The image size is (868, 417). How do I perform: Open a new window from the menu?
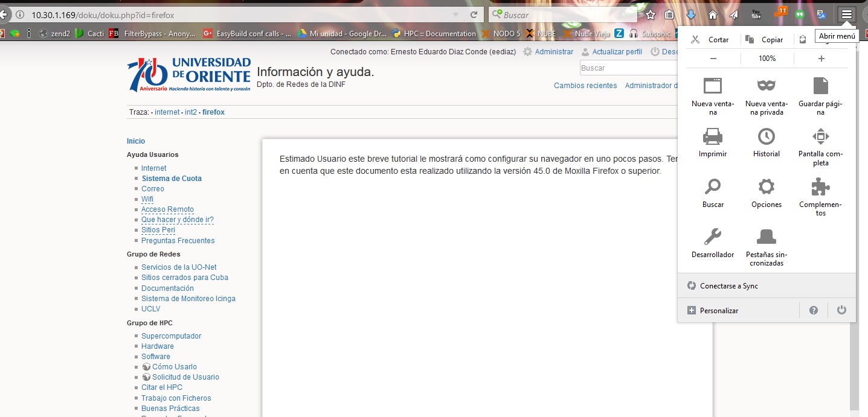713,86
